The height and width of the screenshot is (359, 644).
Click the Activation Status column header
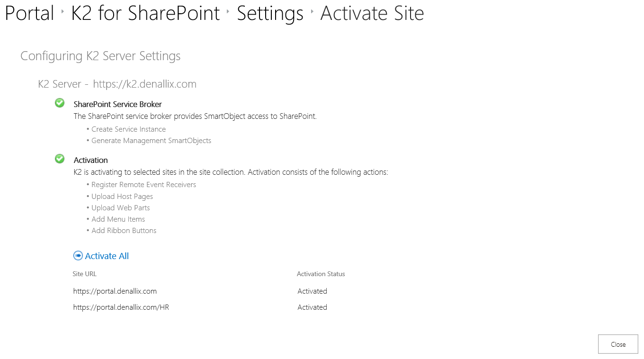coord(321,274)
